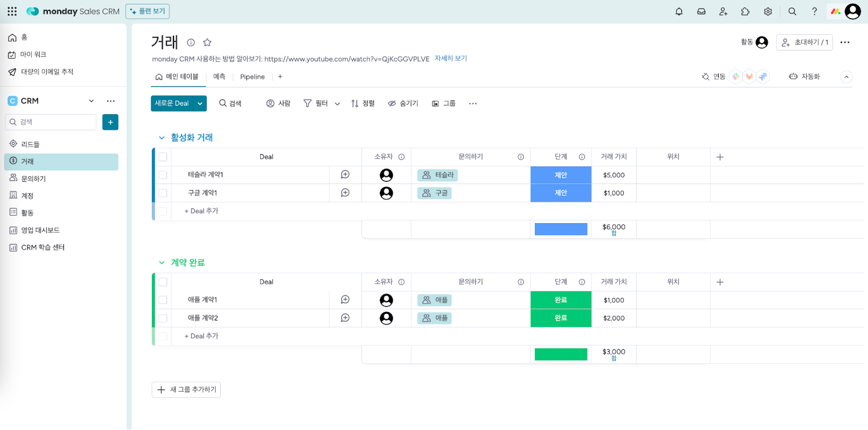Click the 새로운 Deal button

(172, 103)
